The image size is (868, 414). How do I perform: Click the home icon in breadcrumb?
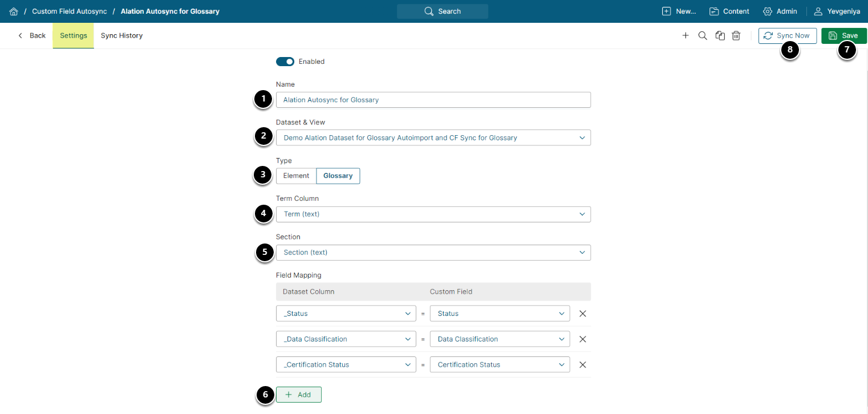(14, 11)
